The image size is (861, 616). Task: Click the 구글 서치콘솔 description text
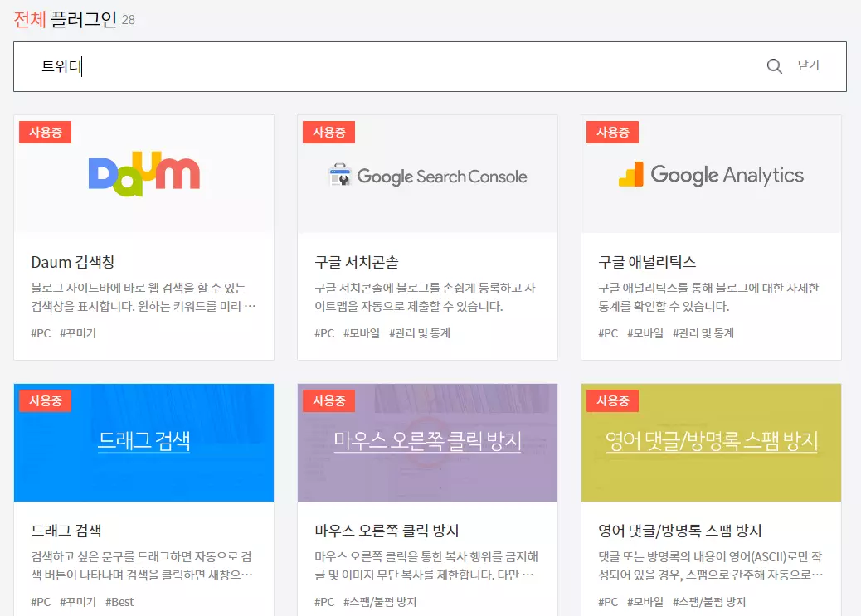click(x=425, y=297)
